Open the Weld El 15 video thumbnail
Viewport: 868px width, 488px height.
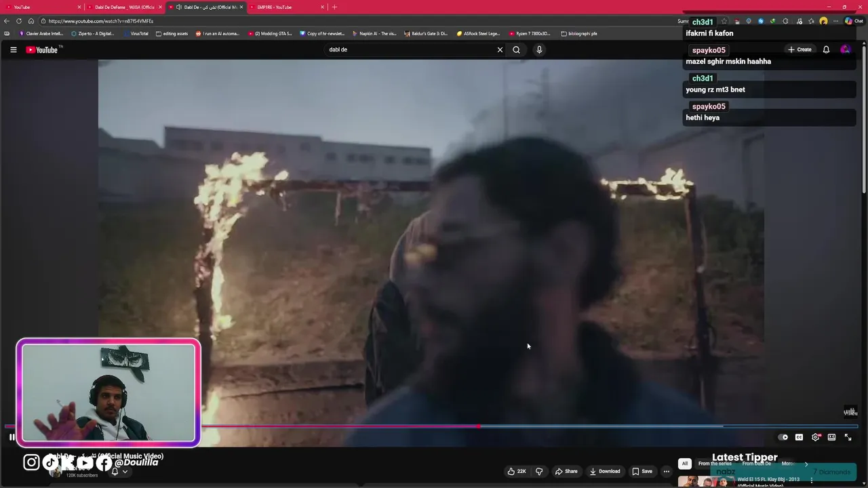(x=706, y=481)
